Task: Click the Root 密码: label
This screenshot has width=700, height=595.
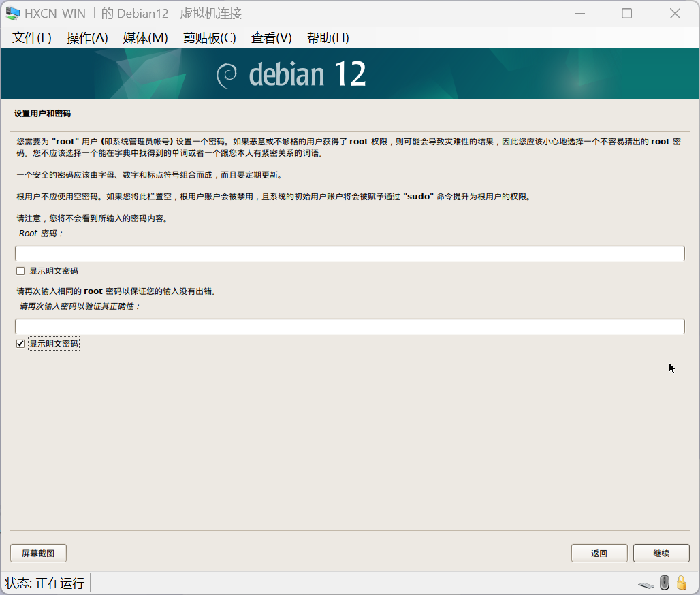Action: (x=41, y=234)
